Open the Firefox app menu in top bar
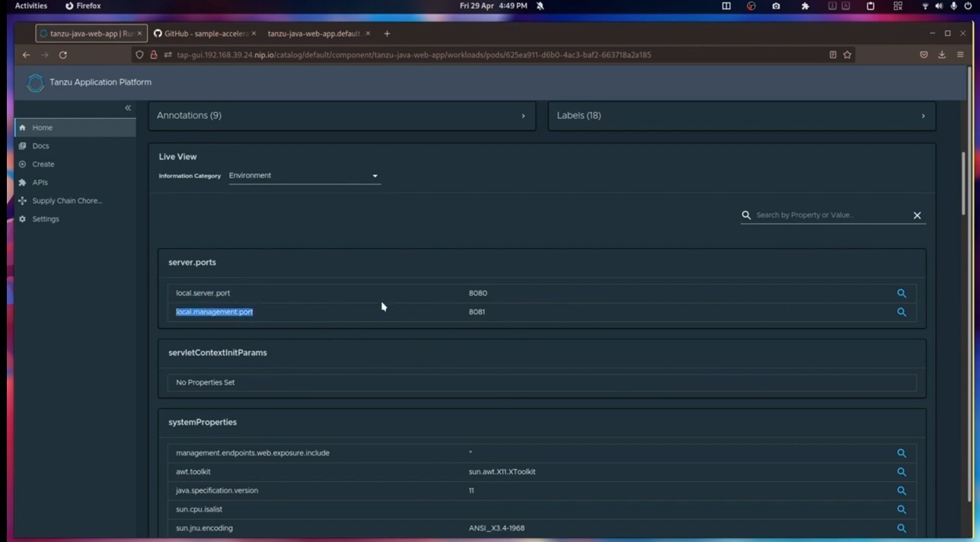The height and width of the screenshot is (542, 980). (83, 5)
